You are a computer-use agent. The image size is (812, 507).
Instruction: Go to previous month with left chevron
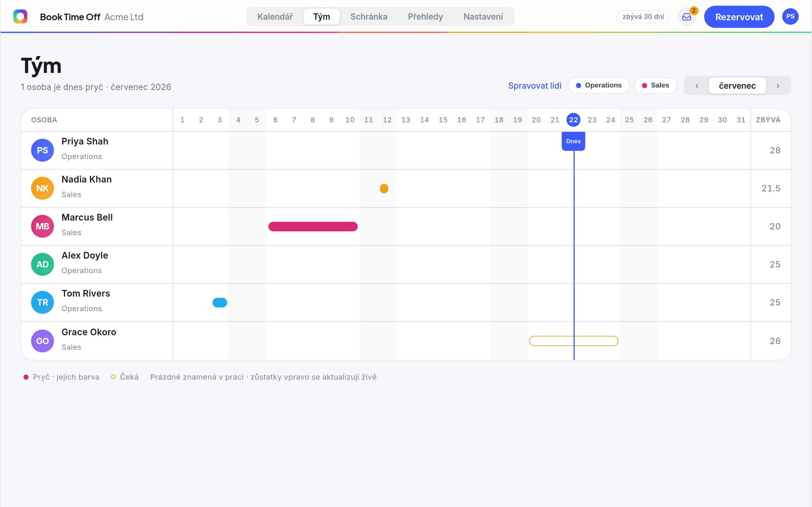(x=697, y=86)
